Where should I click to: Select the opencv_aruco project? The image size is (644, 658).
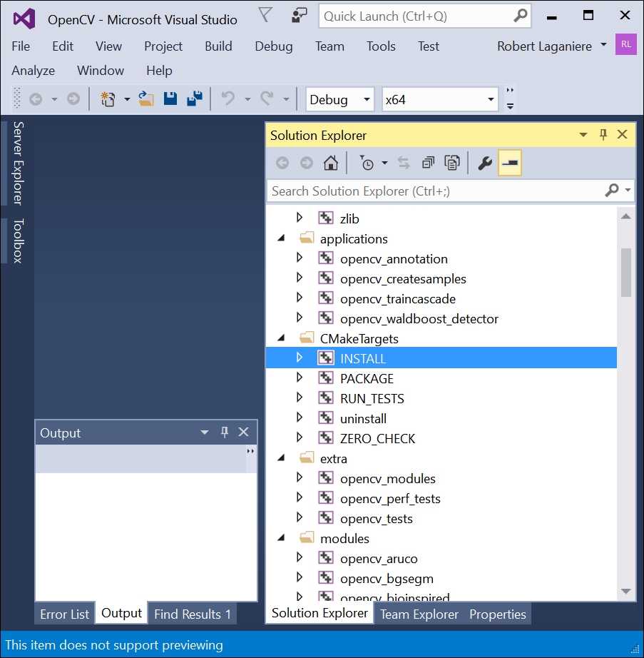point(379,559)
